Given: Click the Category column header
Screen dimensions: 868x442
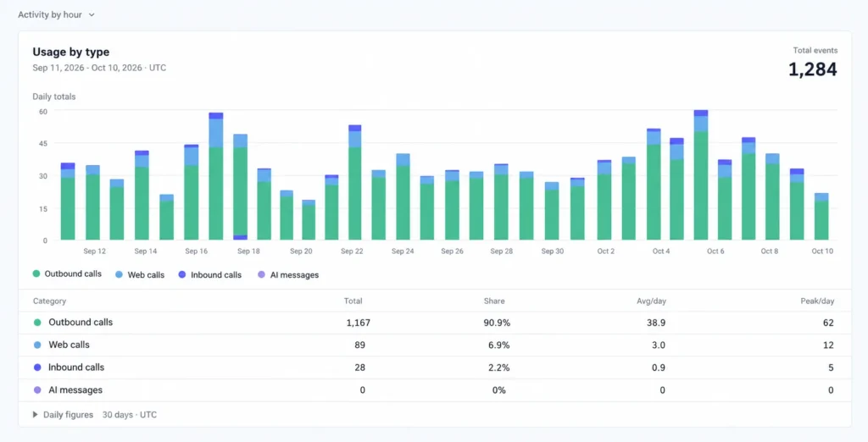Looking at the screenshot, I should [49, 301].
